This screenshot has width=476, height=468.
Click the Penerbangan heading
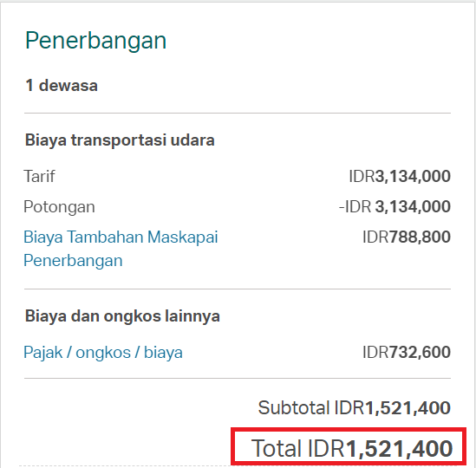coord(95,41)
